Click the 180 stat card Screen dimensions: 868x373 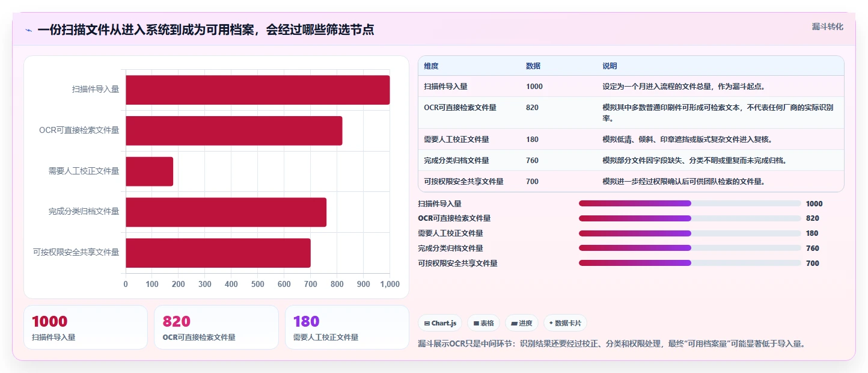point(347,327)
